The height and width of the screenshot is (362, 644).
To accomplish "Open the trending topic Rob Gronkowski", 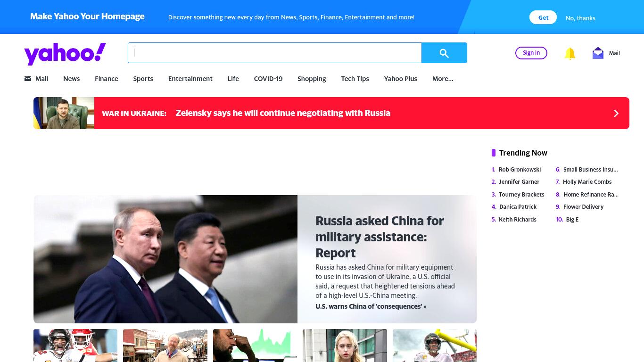I will point(520,169).
